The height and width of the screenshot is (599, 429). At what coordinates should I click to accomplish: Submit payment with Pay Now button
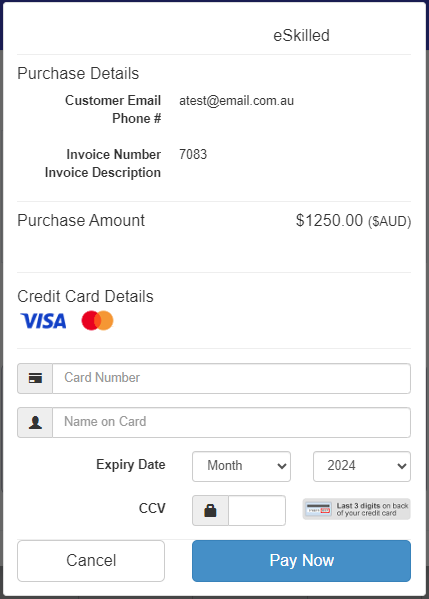[x=301, y=560]
